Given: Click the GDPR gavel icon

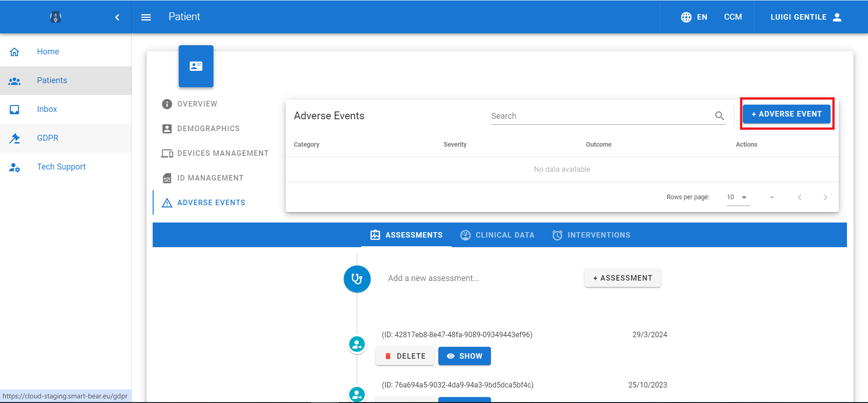Looking at the screenshot, I should pyautogui.click(x=15, y=138).
